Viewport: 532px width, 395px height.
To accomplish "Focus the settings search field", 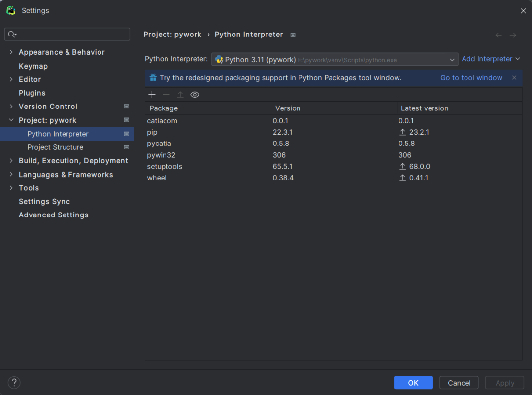I will [67, 35].
